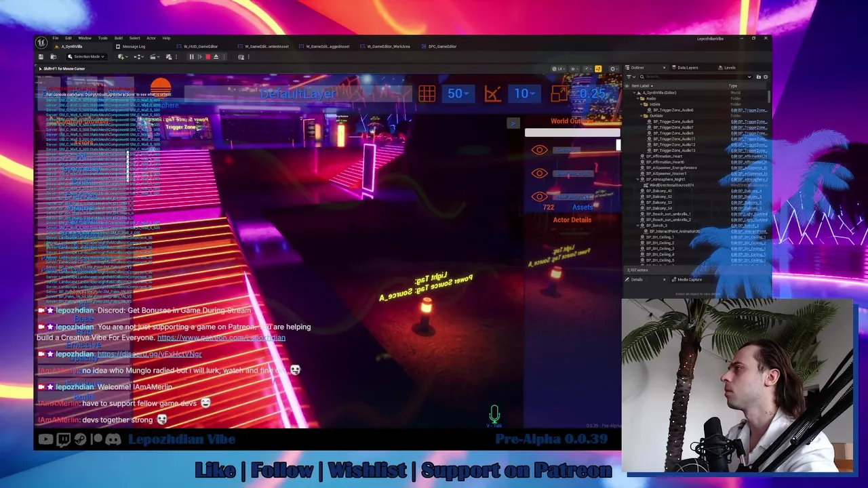Open the Window menu
The image size is (868, 488).
coord(85,38)
